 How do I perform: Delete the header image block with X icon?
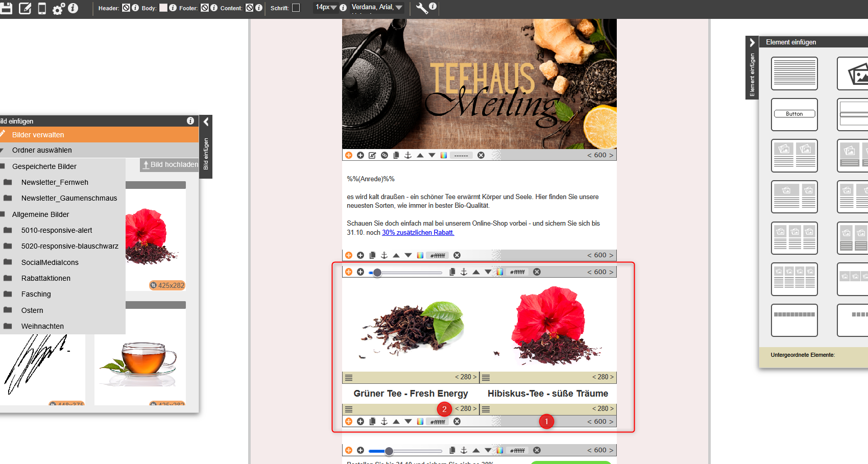[x=481, y=155]
